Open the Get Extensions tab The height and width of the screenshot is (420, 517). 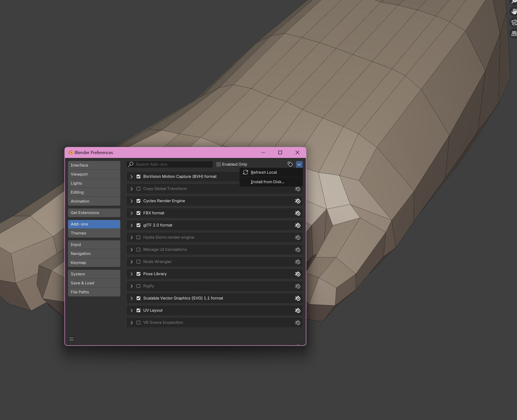[x=94, y=213]
